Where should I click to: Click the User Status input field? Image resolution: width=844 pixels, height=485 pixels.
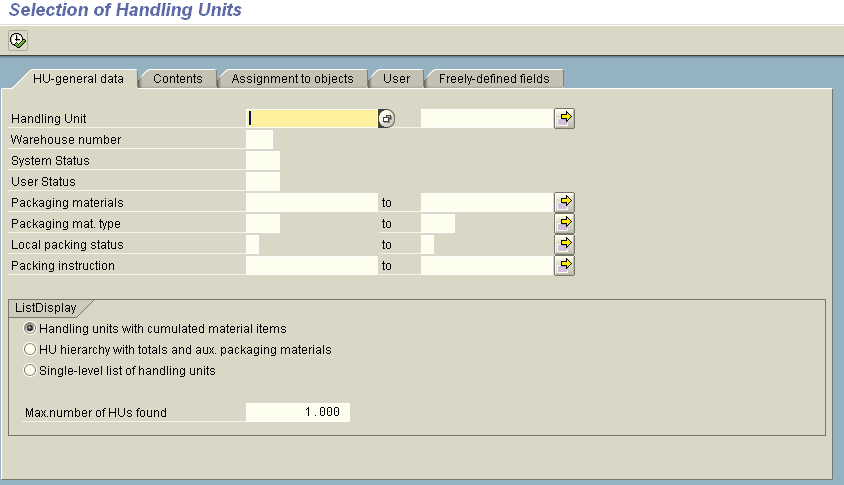tap(262, 182)
